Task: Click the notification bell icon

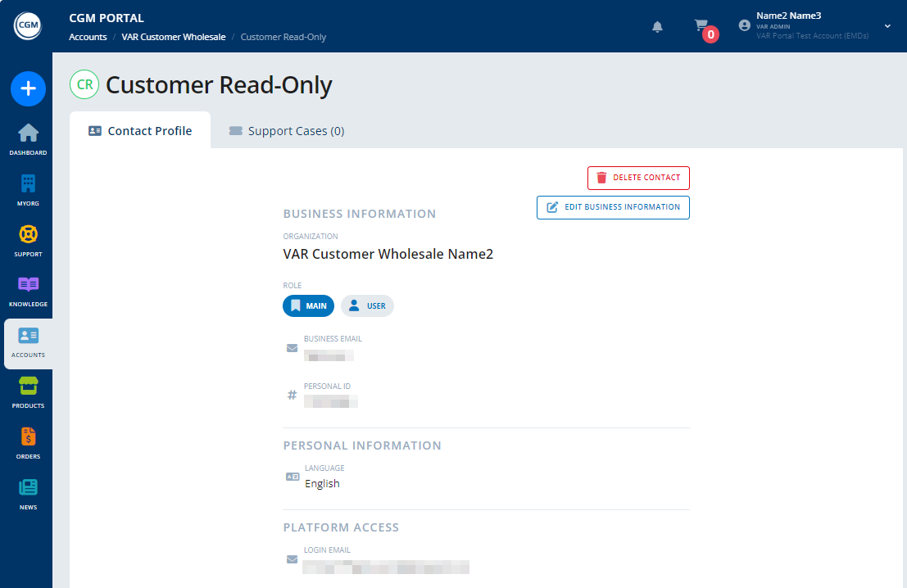Action: [656, 26]
